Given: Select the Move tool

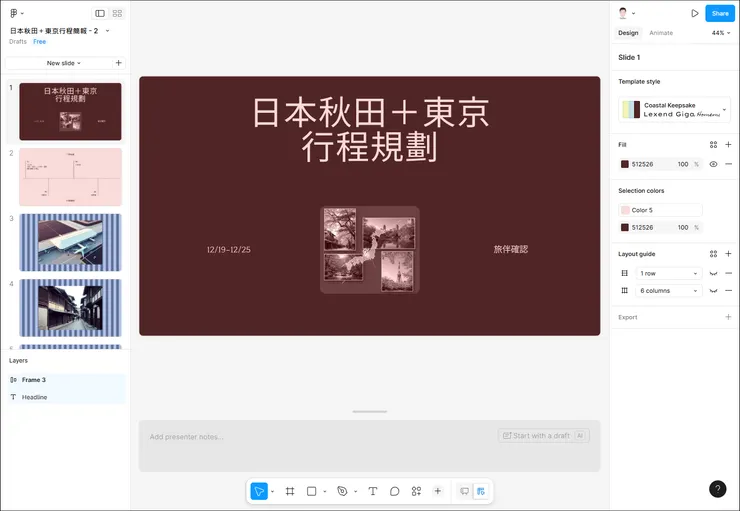Looking at the screenshot, I should click(259, 491).
